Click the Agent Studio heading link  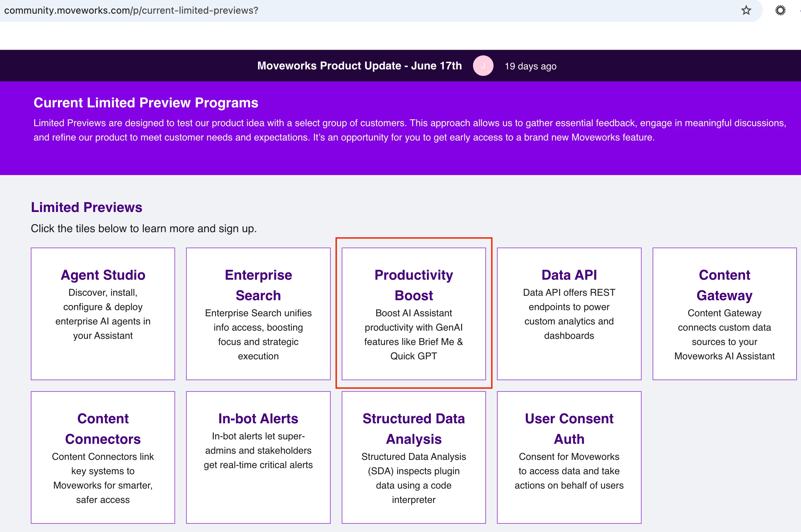point(103,275)
